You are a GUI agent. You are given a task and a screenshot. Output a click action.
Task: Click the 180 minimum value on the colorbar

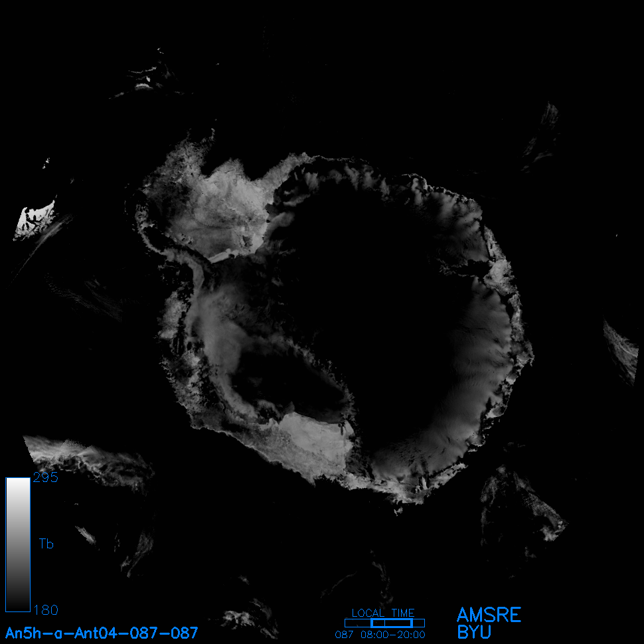(x=46, y=610)
